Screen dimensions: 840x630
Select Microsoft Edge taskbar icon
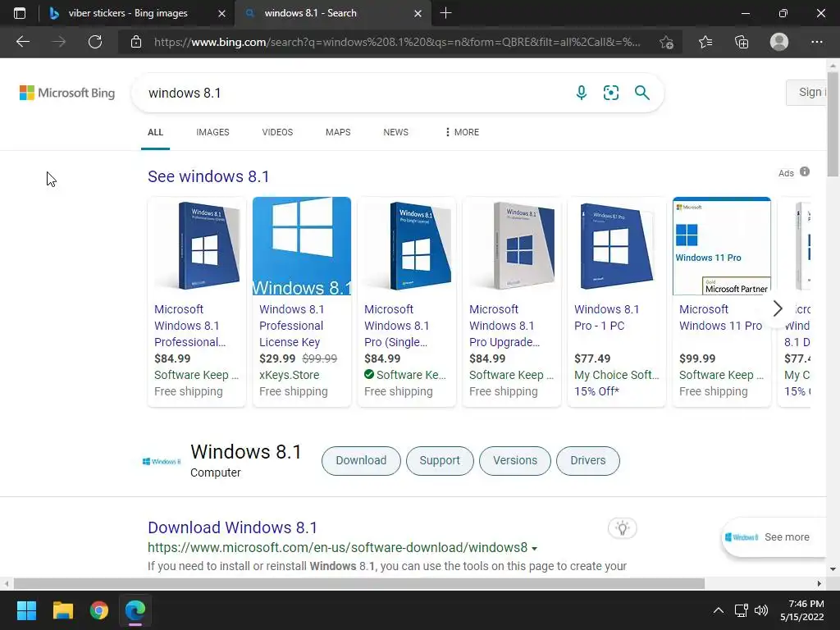coord(135,610)
